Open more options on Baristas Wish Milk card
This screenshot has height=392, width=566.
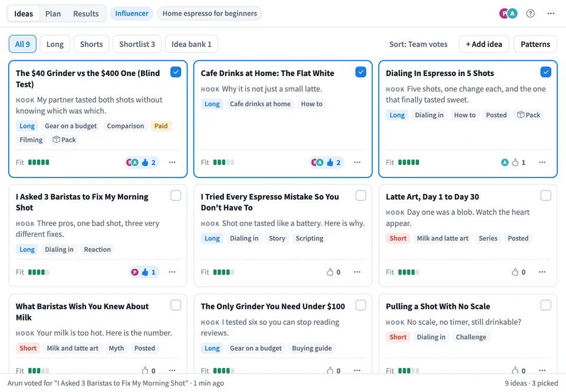click(172, 370)
